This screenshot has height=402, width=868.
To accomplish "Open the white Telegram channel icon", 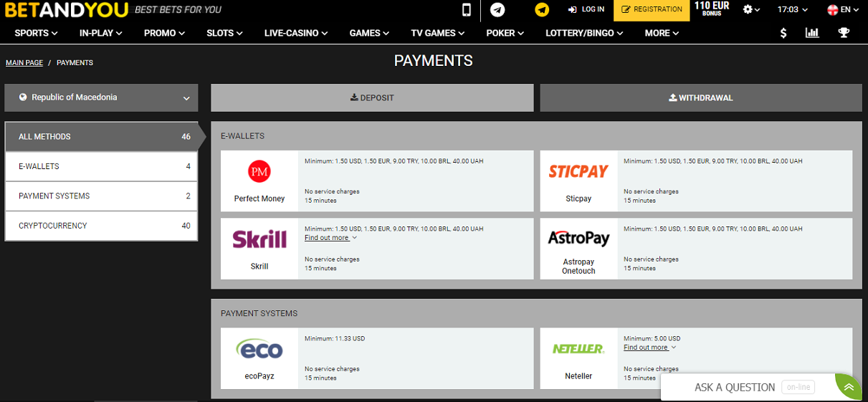I will click(497, 10).
